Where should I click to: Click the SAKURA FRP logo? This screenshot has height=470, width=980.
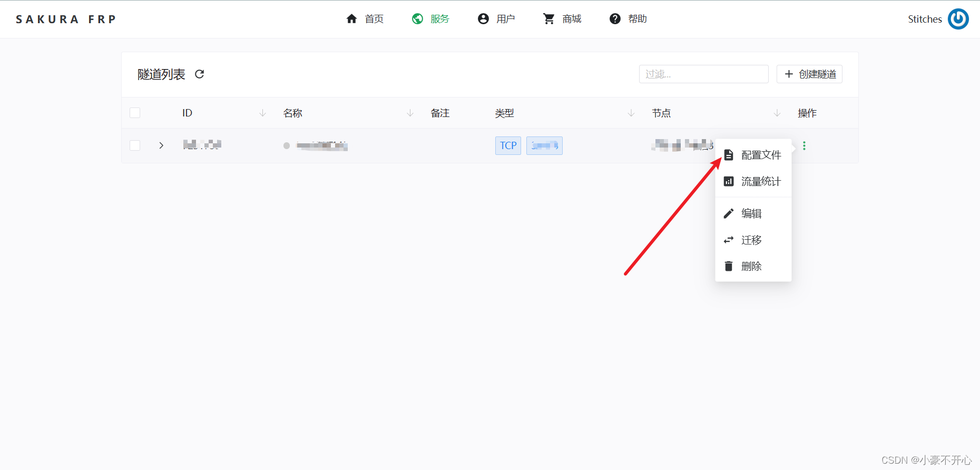66,19
